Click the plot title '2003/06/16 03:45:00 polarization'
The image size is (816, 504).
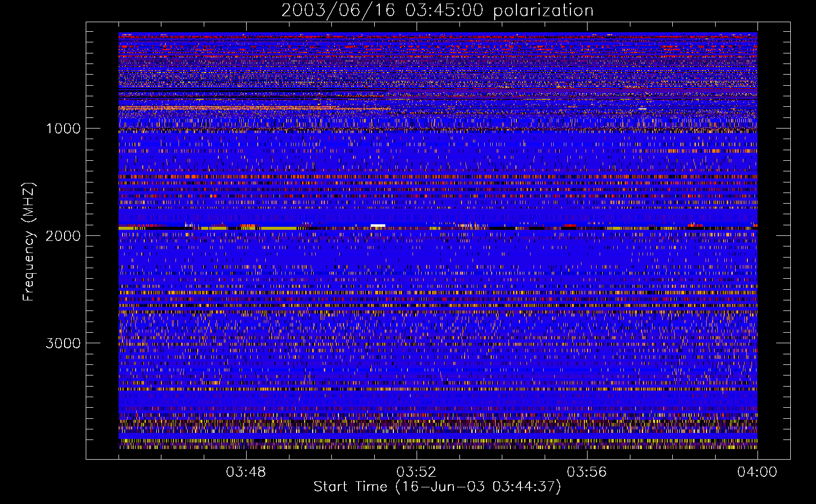point(437,10)
